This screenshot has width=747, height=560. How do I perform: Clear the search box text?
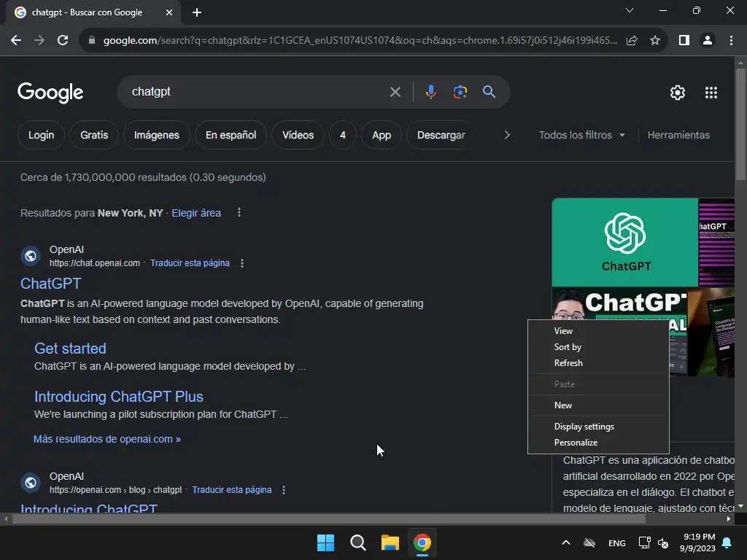tap(395, 92)
